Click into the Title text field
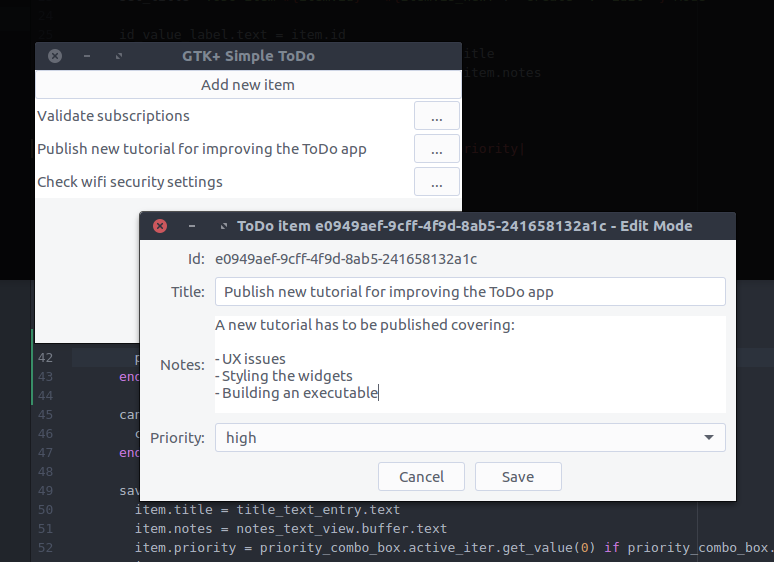Screen dimensions: 774x562 point(470,292)
